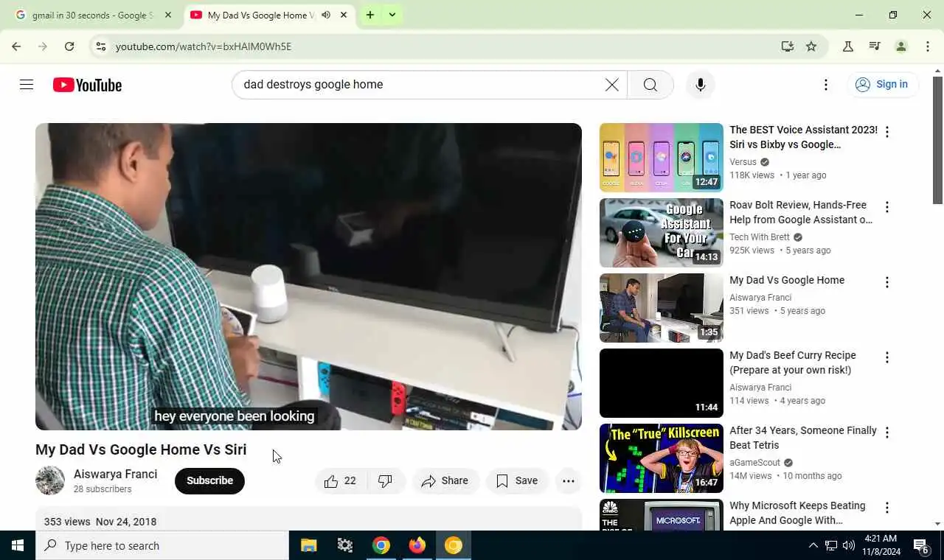944x560 pixels.
Task: Open options menu for Beef Curry Recipe
Action: pos(887,357)
